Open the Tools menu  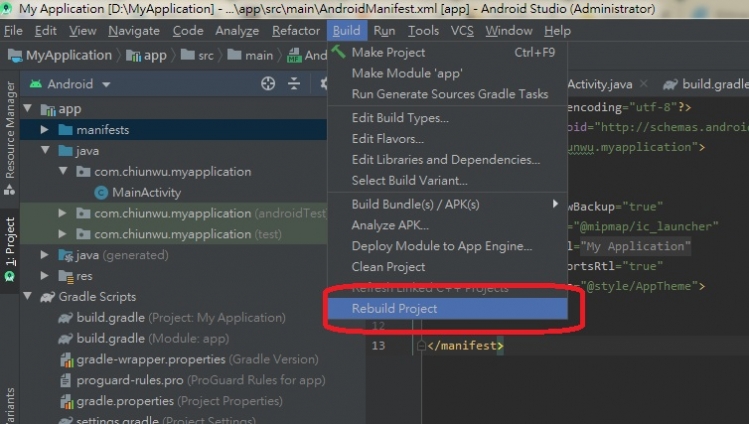pyautogui.click(x=424, y=31)
